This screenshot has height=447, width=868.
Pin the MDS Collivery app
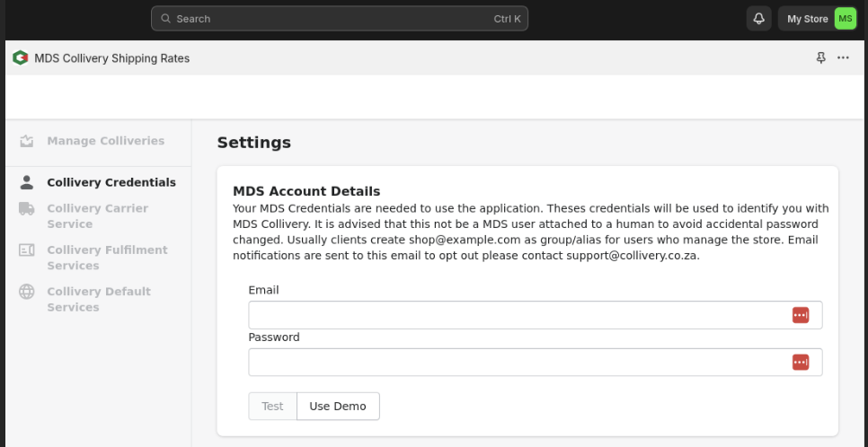click(x=820, y=58)
